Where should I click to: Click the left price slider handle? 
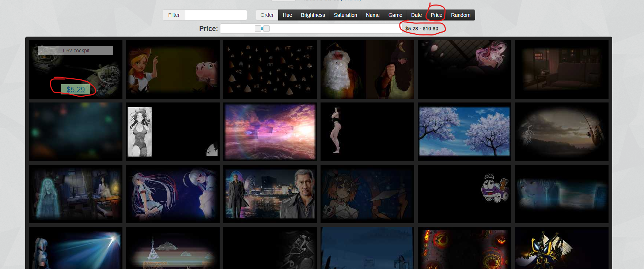258,29
